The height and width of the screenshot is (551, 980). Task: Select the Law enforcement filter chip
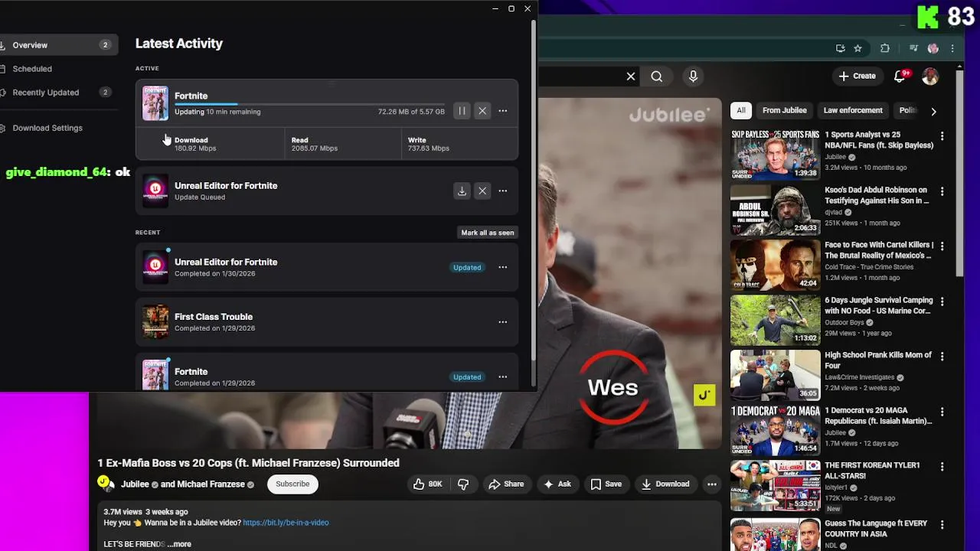(853, 110)
